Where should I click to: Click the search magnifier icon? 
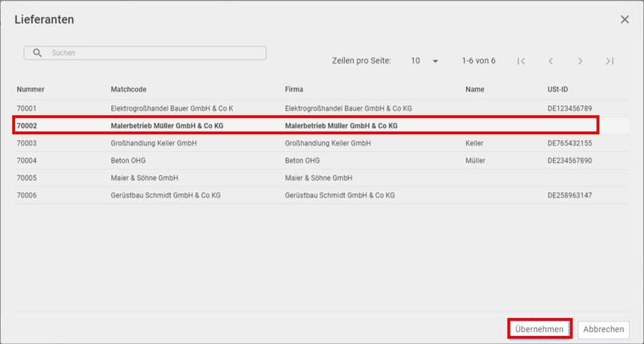[37, 53]
